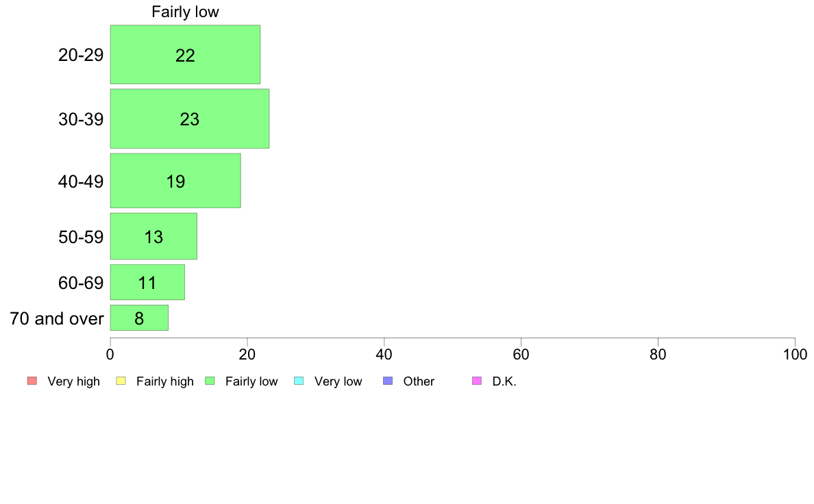Click the Fairly high yellow legend swatch

[x=121, y=381]
